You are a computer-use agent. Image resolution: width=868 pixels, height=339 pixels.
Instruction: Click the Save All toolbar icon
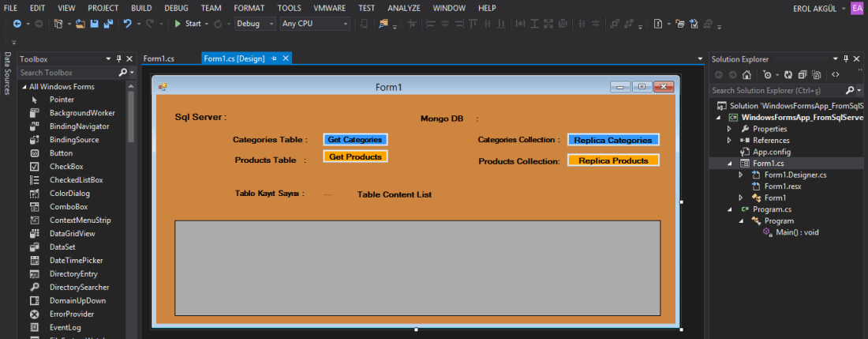pos(107,24)
